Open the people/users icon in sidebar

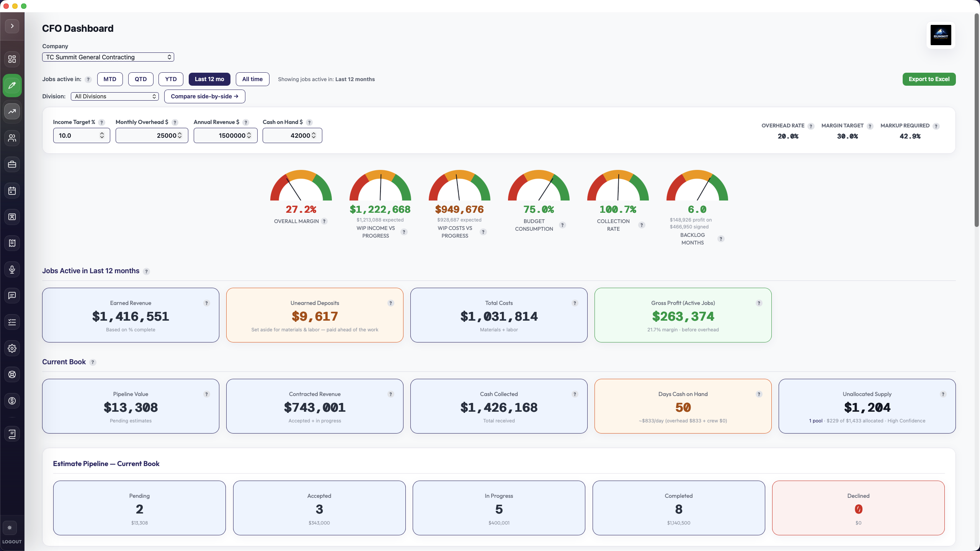[12, 138]
